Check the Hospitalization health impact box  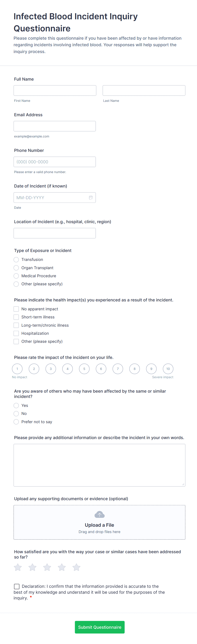point(16,333)
